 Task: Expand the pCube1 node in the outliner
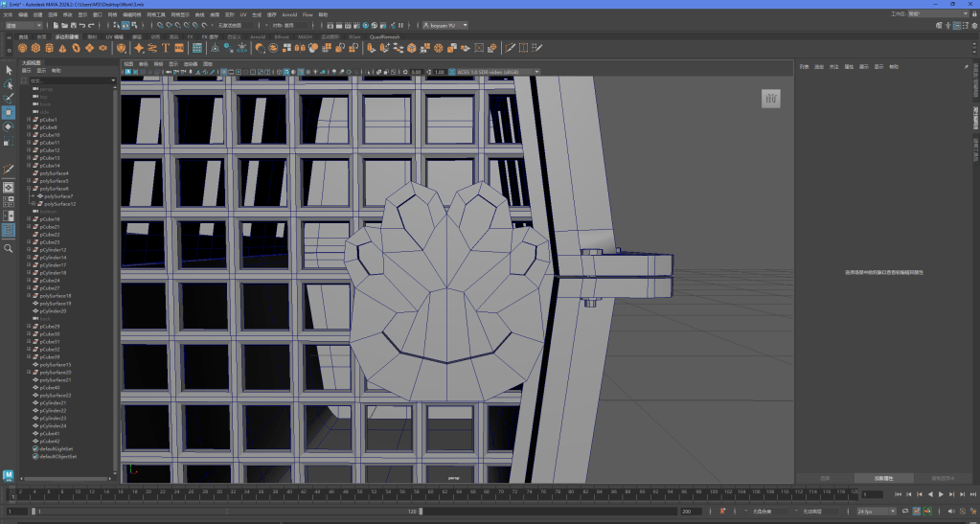[x=29, y=120]
